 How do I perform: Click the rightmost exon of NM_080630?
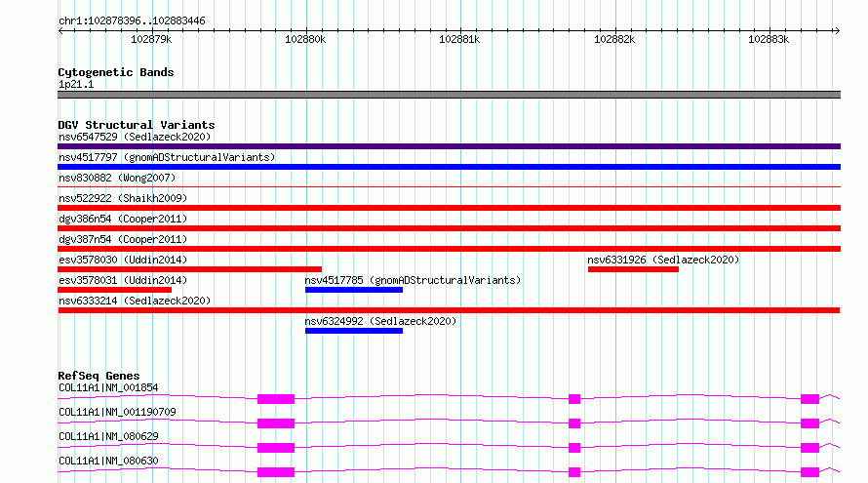(x=809, y=472)
